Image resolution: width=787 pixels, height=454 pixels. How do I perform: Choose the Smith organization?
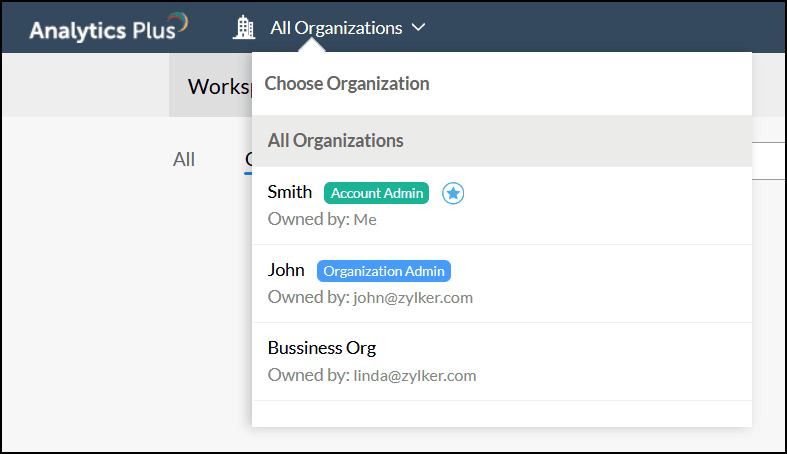coord(290,192)
